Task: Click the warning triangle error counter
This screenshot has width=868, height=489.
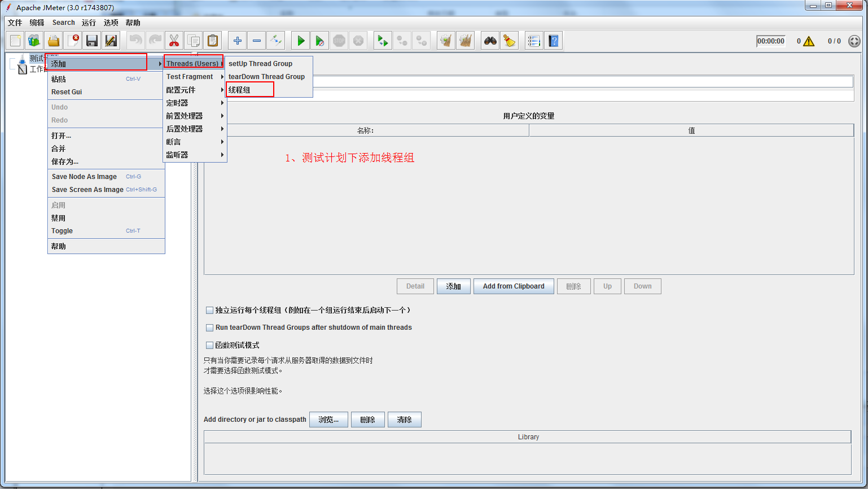Action: click(809, 41)
